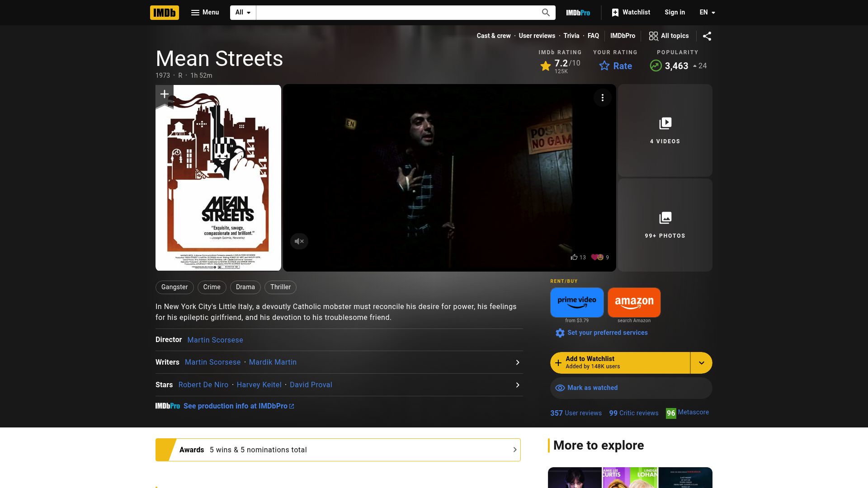
Task: Open writer Mardik Martin's page
Action: point(273,362)
